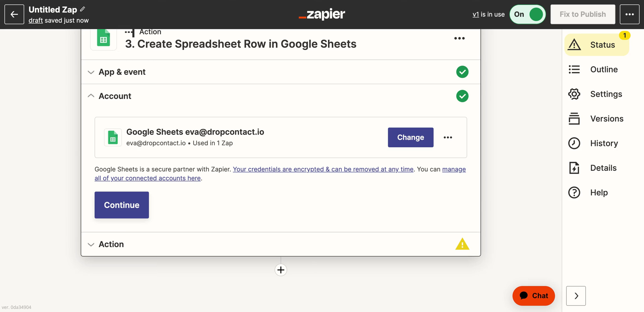Open the step three-dot menu
Screen dimensions: 644x312
[x=459, y=38]
